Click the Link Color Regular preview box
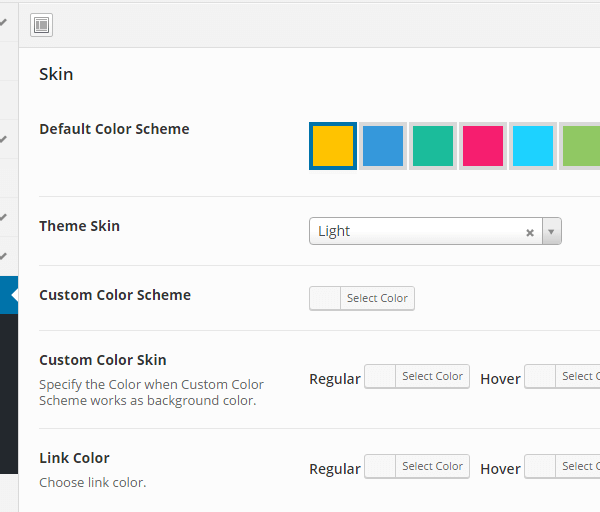 pos(380,467)
